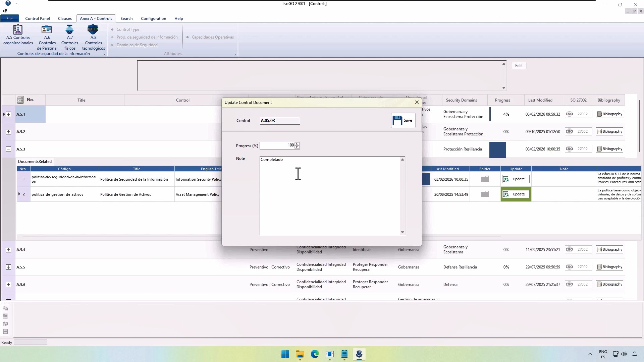Viewport: 644px width, 362px height.
Task: Expand the A.5.5 control row
Action: pos(8,267)
